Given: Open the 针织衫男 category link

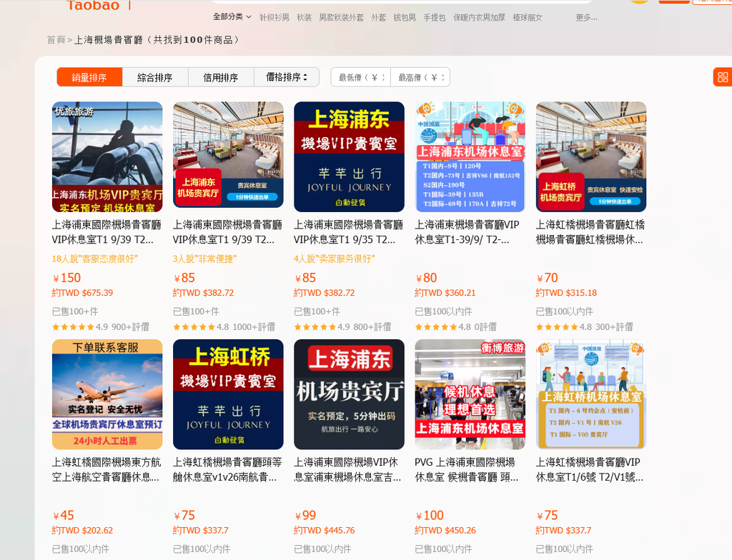Looking at the screenshot, I should tap(274, 17).
